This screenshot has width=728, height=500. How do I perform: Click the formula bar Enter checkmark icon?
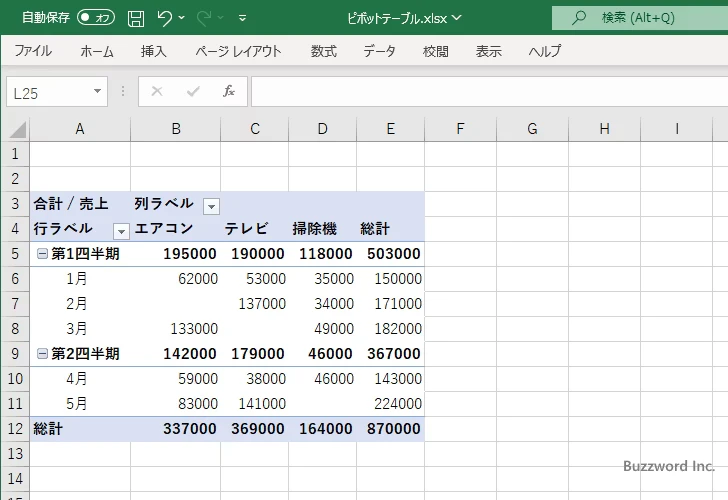pos(193,91)
